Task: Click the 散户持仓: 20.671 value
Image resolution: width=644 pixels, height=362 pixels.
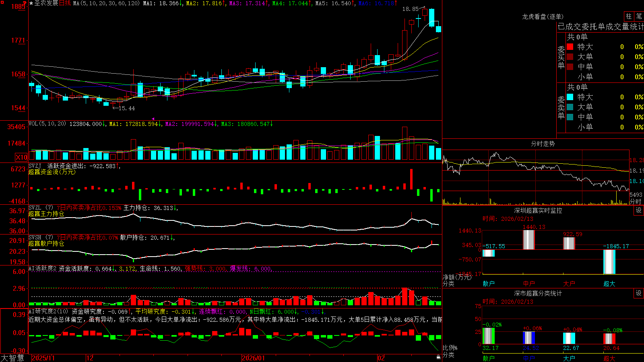Action: point(145,238)
